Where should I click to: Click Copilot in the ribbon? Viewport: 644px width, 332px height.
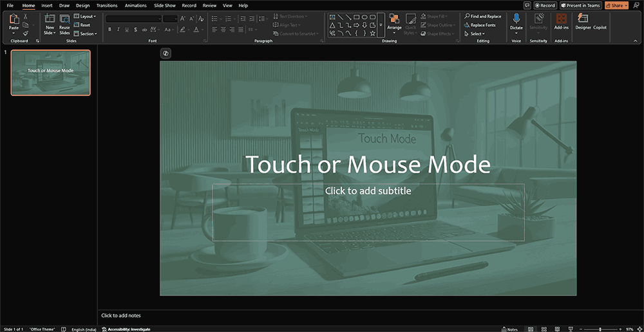(x=600, y=28)
